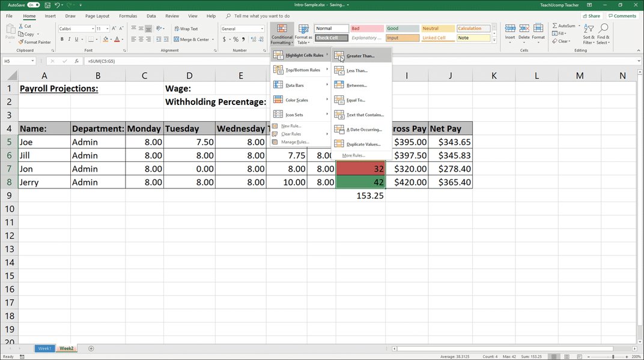644x360 pixels.
Task: Switch to the Week1 sheet
Action: click(44, 348)
